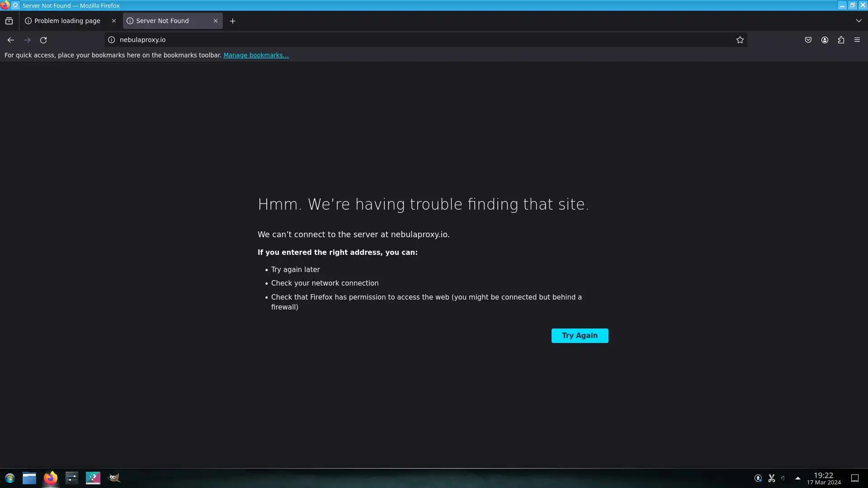Screen dimensions: 868x488
Task: Open the Firefox account icon
Action: [x=825, y=40]
